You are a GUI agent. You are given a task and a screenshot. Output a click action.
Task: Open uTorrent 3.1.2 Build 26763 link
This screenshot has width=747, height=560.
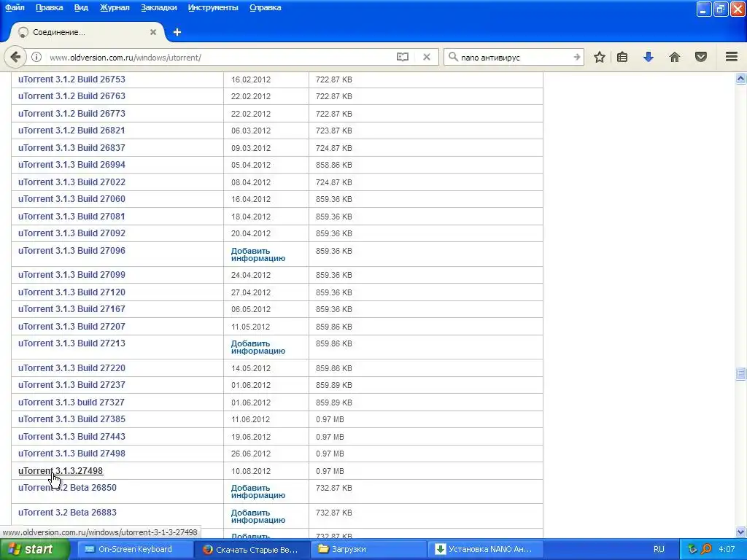(x=71, y=96)
